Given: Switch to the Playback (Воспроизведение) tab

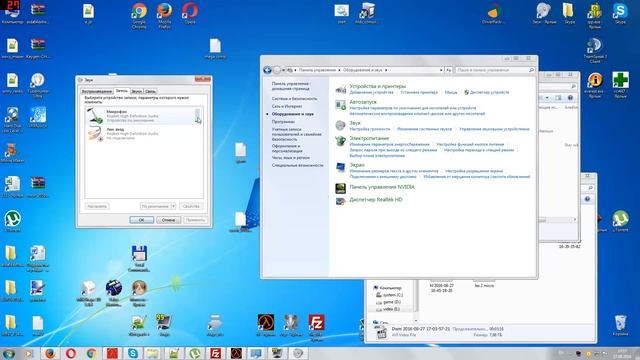Looking at the screenshot, I should (x=96, y=91).
